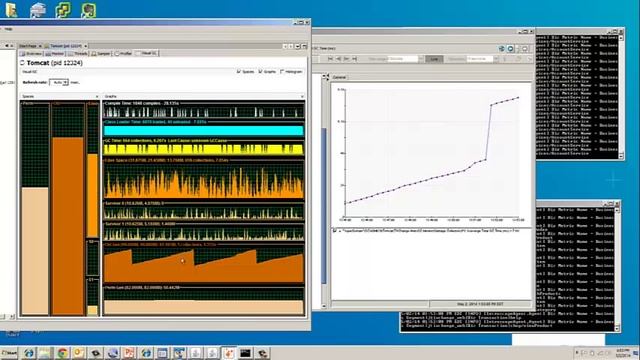The image size is (640, 360).
Task: Show hidden tray icons arrow
Action: click(x=577, y=353)
